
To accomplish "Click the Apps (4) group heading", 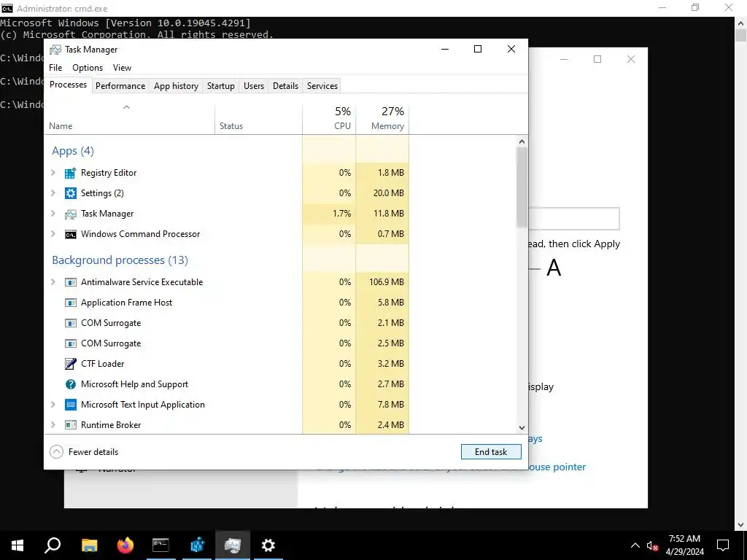I will (73, 151).
